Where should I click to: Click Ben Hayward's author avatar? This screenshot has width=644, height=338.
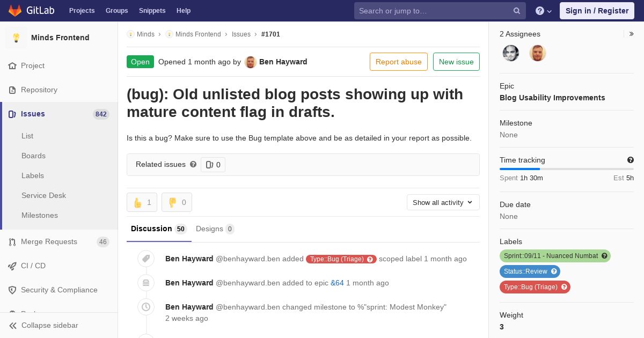tap(251, 62)
